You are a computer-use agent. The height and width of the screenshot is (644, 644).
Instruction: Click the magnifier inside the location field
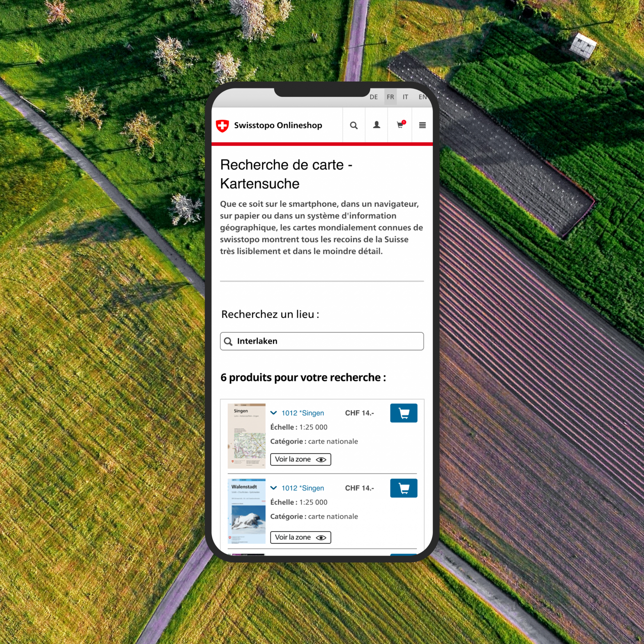pyautogui.click(x=228, y=341)
